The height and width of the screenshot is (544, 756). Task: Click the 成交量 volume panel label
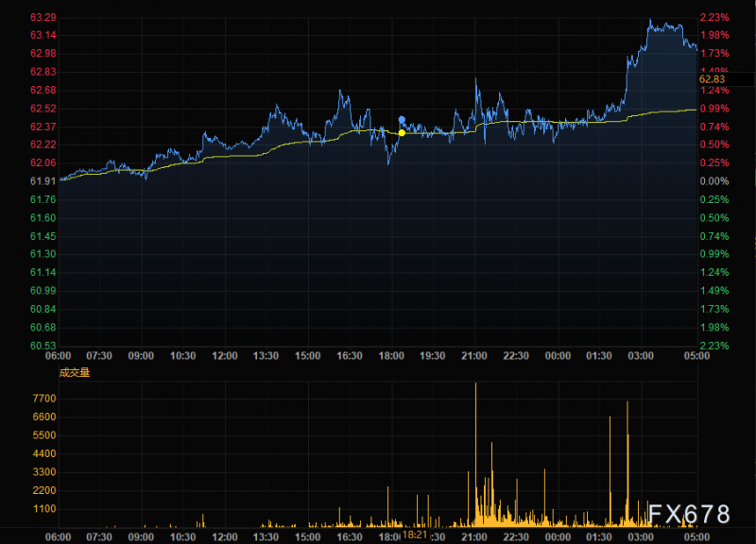pos(75,372)
